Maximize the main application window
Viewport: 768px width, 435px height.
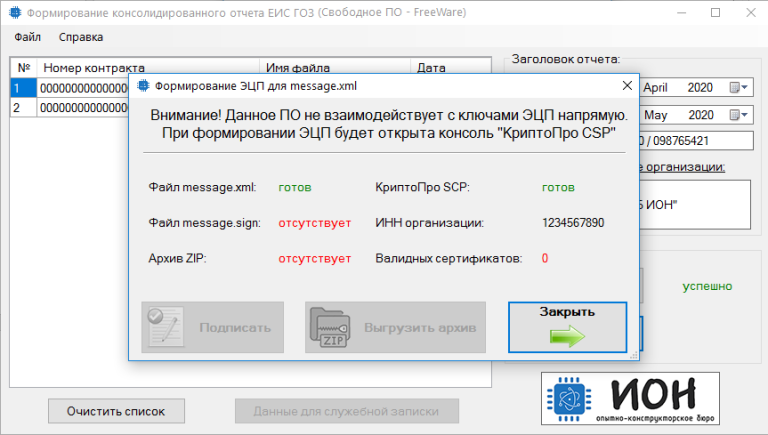(714, 13)
